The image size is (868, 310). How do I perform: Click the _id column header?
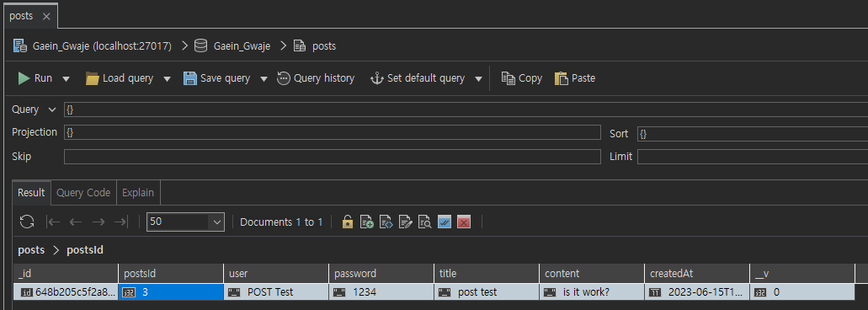[66, 273]
